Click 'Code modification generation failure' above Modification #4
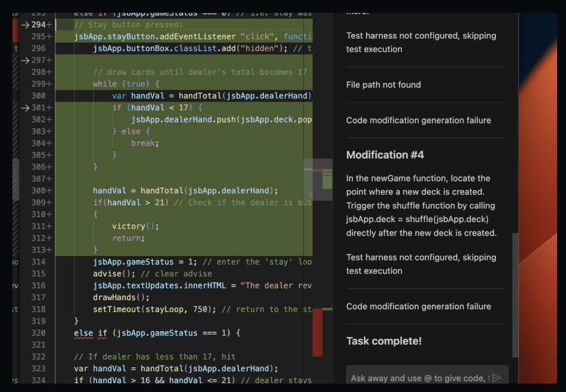 [x=418, y=120]
